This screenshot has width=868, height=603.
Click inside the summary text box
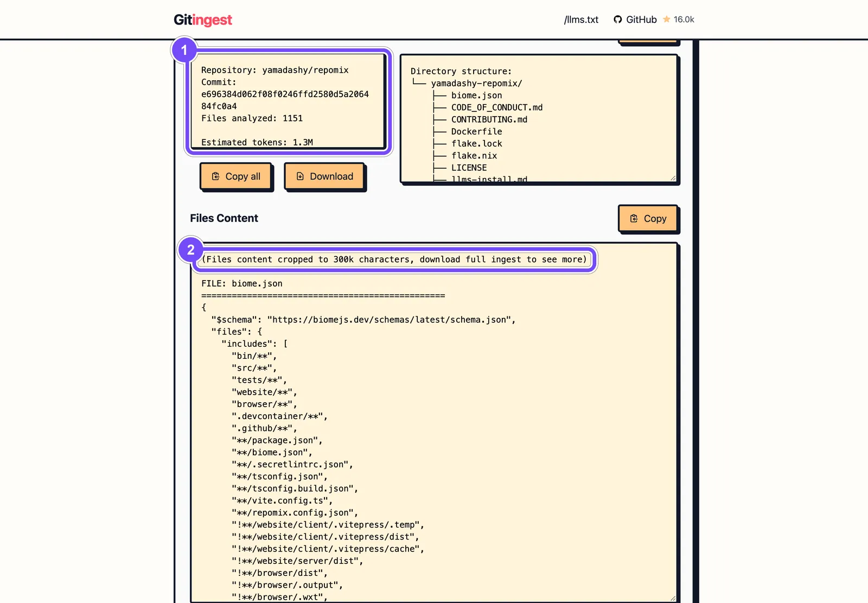[x=288, y=101]
